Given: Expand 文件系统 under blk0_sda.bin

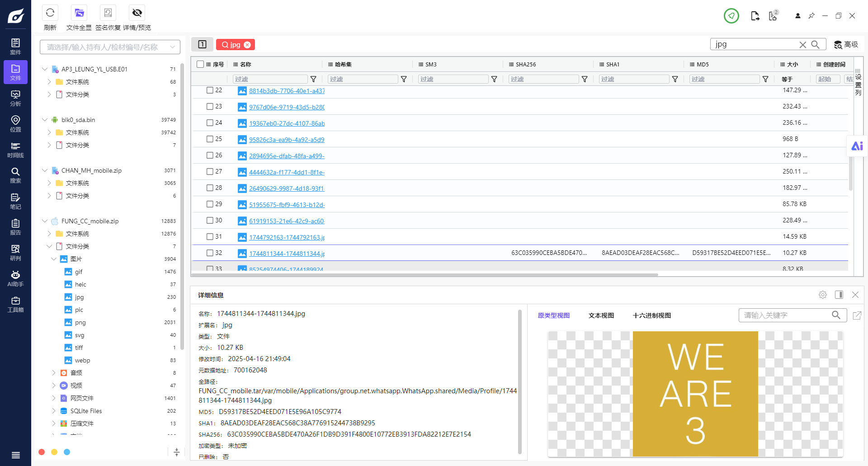Looking at the screenshot, I should 49,132.
